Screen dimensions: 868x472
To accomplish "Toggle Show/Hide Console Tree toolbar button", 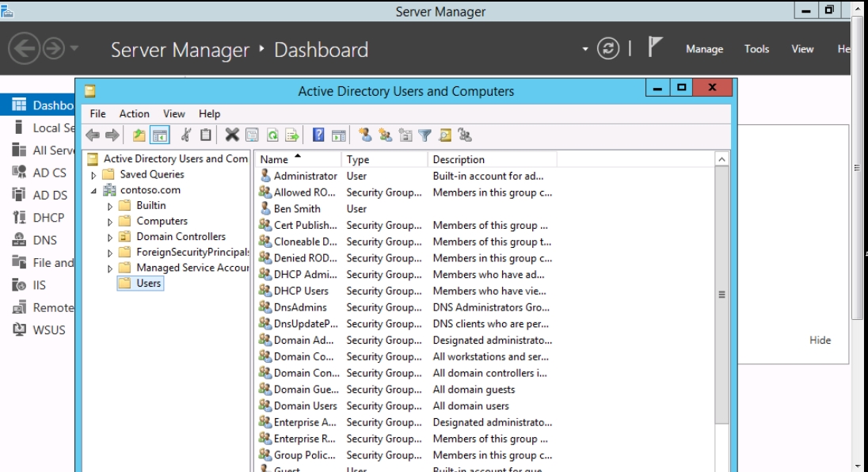I will 160,135.
